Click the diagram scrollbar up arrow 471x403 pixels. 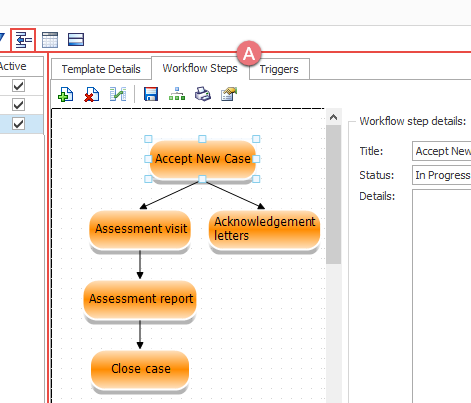coord(333,117)
